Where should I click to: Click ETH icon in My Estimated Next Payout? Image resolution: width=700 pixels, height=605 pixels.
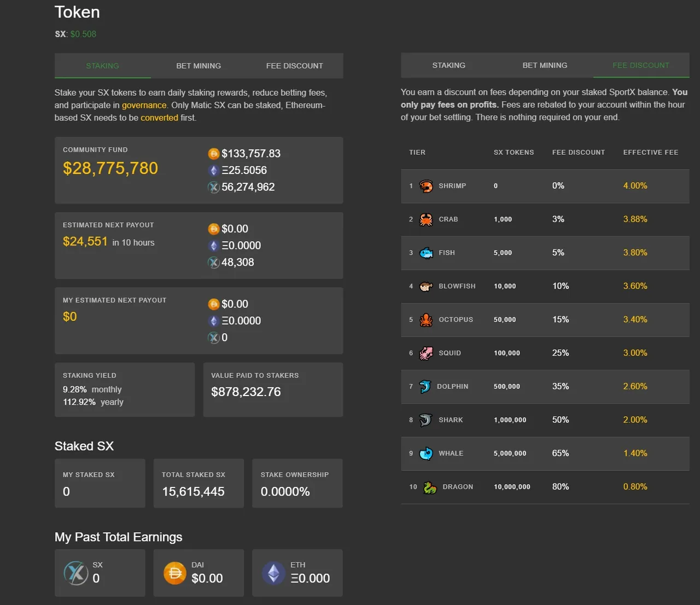point(214,321)
